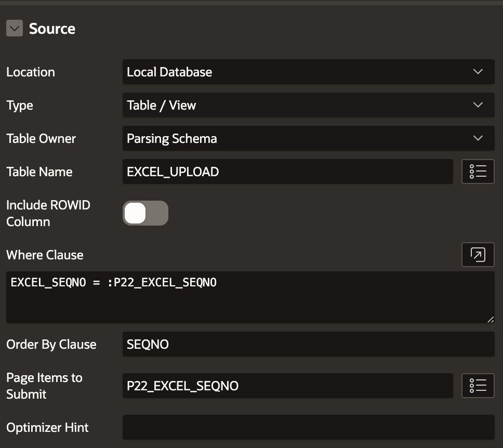Click inside the Where Clause text area
The image size is (503, 448).
coord(250,297)
